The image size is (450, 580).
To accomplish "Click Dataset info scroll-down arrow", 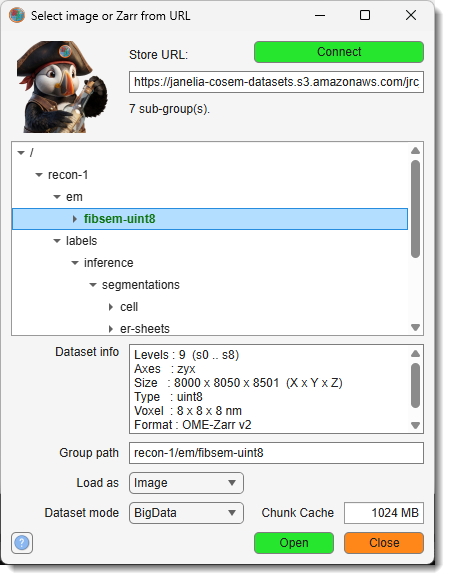I will [416, 425].
